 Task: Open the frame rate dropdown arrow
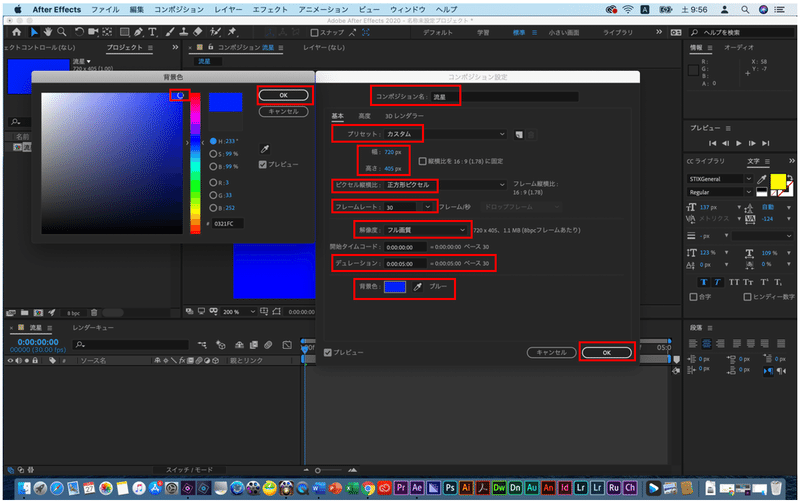pyautogui.click(x=428, y=207)
